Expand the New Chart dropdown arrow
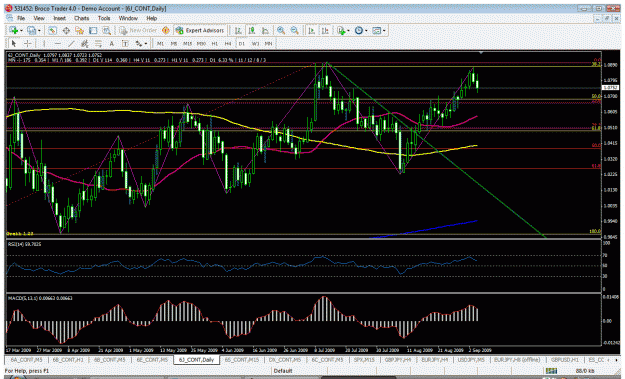 pyautogui.click(x=21, y=31)
